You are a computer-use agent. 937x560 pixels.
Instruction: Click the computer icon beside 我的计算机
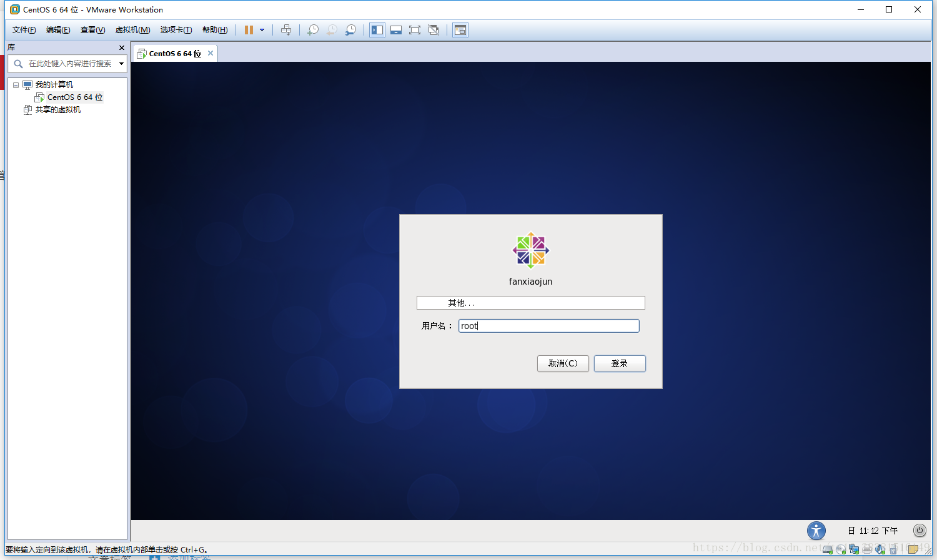coord(27,85)
